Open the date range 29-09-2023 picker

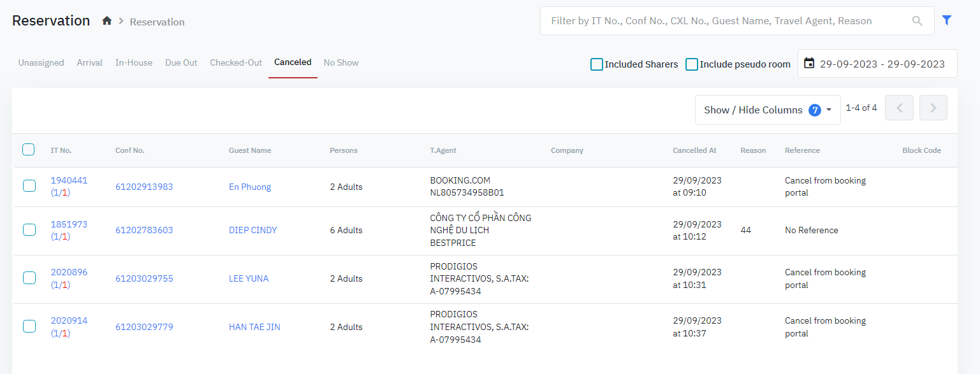coord(882,64)
